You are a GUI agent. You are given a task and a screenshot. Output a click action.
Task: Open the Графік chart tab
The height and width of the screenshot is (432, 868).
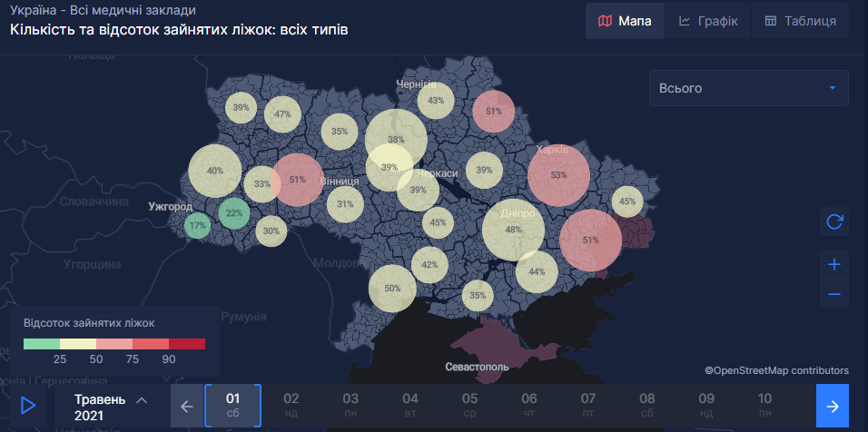click(x=708, y=21)
